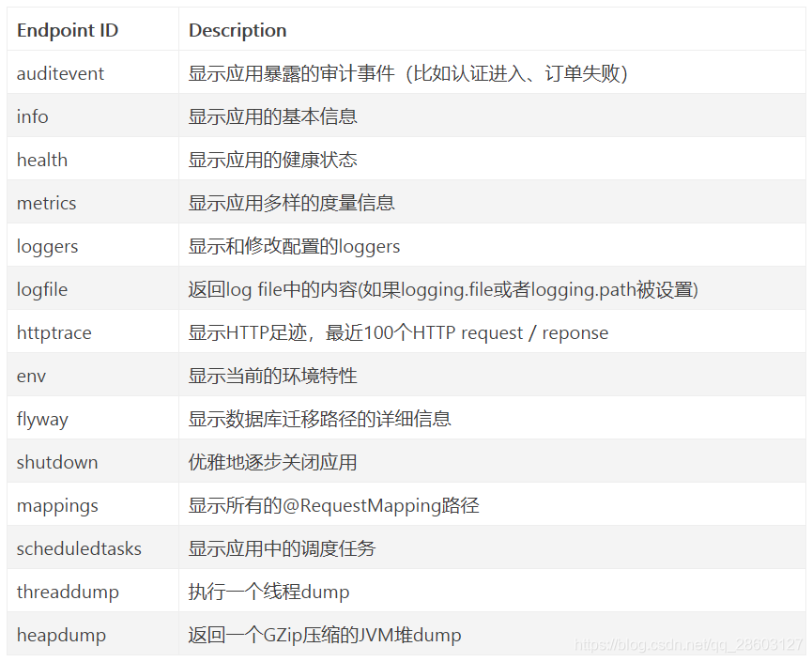Click the description '执行一个线程dump'

tap(268, 592)
